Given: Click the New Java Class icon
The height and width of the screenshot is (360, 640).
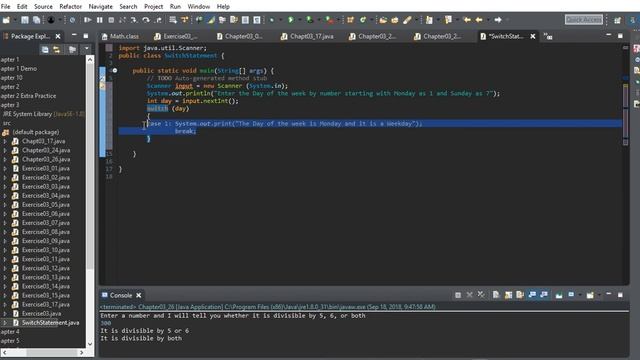Looking at the screenshot, I should 362,20.
